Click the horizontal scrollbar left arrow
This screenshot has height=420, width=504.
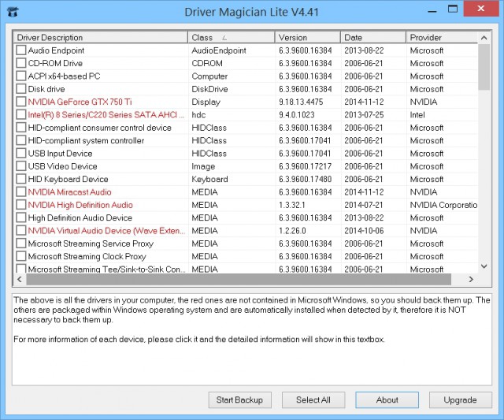[20, 279]
